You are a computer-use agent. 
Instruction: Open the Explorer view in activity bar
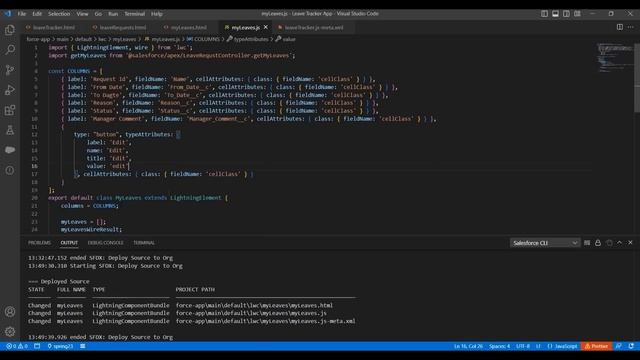[10, 30]
